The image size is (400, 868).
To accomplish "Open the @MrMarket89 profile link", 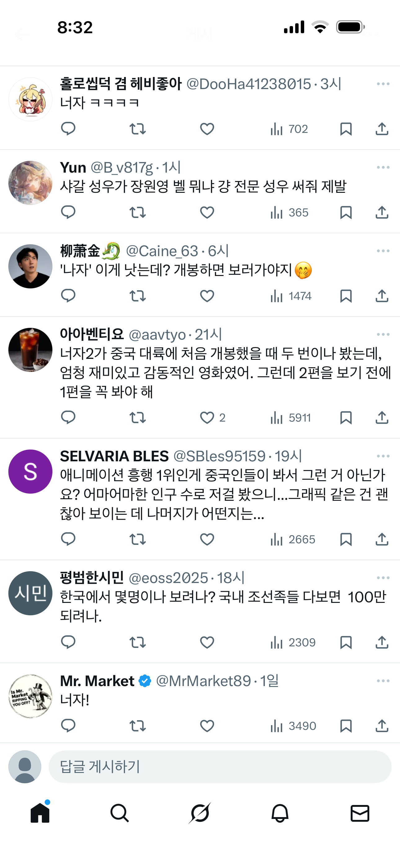I will [203, 681].
